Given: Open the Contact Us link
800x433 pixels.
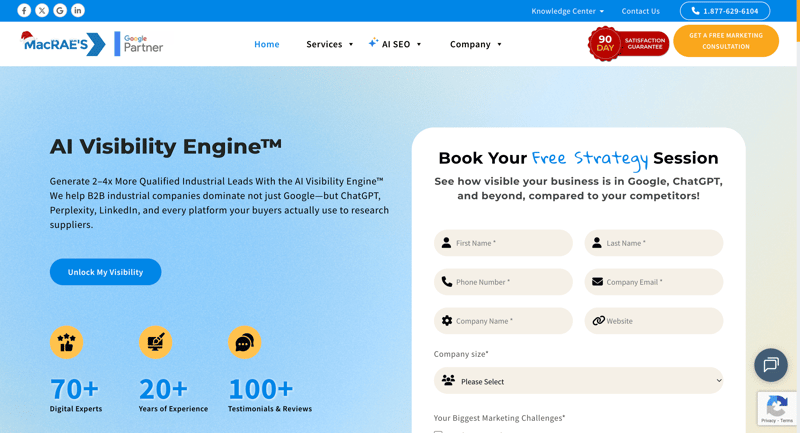Looking at the screenshot, I should coord(640,11).
